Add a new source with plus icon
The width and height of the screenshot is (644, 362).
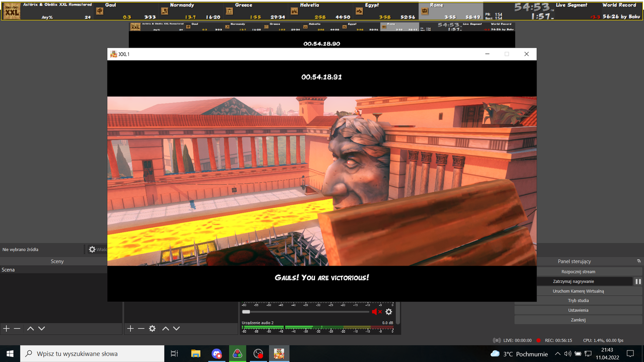(130, 328)
